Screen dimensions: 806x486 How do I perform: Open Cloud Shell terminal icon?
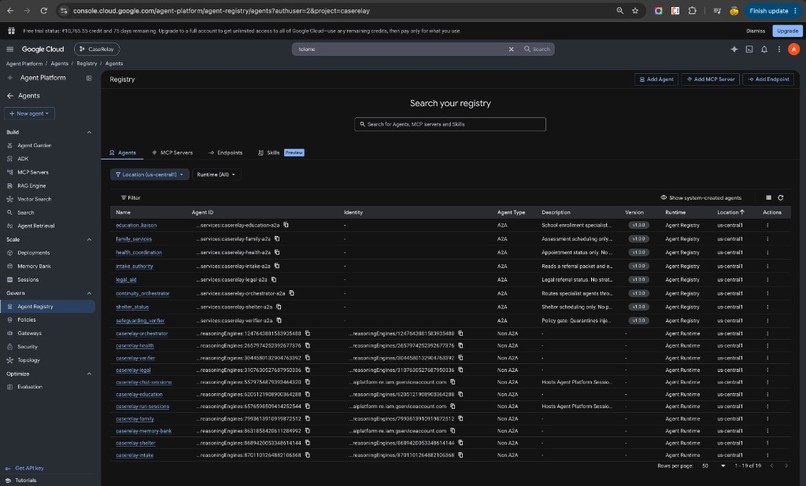pyautogui.click(x=749, y=49)
